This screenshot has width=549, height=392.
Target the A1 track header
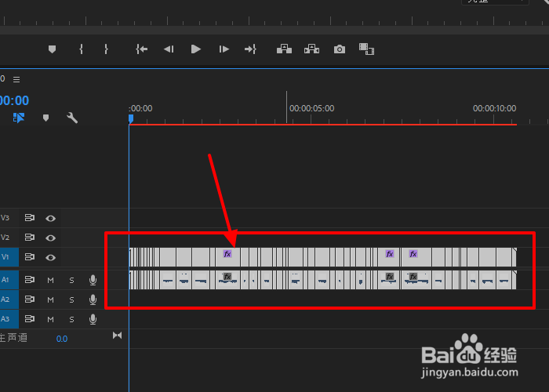tap(9, 280)
